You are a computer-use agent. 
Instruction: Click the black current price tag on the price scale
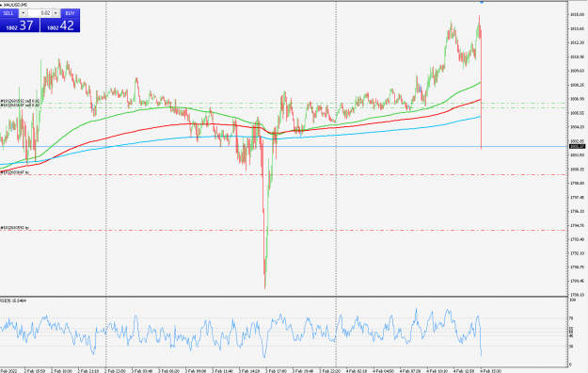[x=578, y=147]
